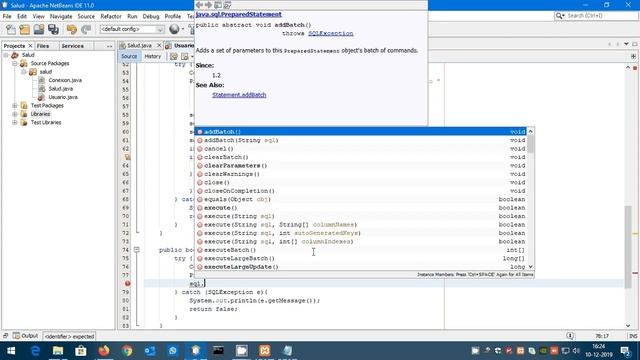
Task: Open XAMPP from the taskbar
Action: pyautogui.click(x=264, y=351)
